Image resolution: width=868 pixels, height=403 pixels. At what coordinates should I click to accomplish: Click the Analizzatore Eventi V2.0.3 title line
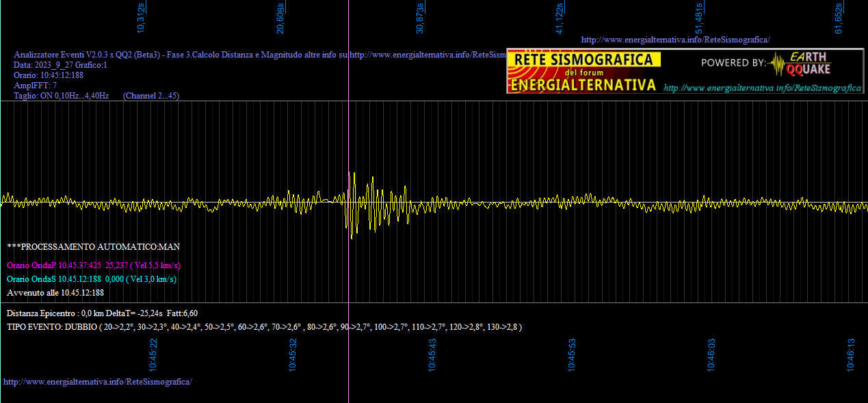click(260, 55)
